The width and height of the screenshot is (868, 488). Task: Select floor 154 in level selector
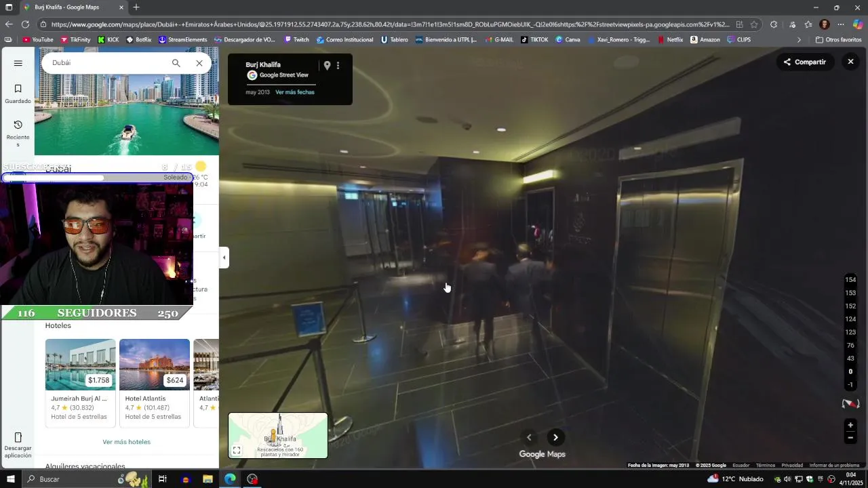(x=850, y=280)
